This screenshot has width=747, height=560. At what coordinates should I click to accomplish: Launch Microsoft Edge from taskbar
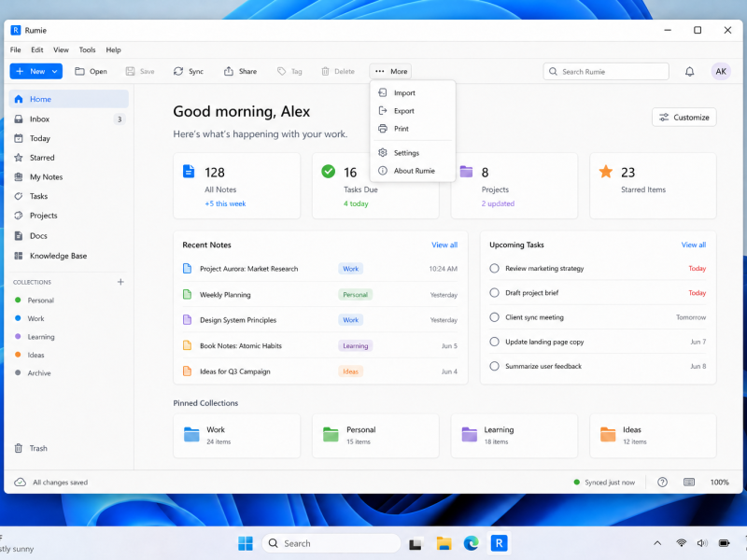(472, 543)
